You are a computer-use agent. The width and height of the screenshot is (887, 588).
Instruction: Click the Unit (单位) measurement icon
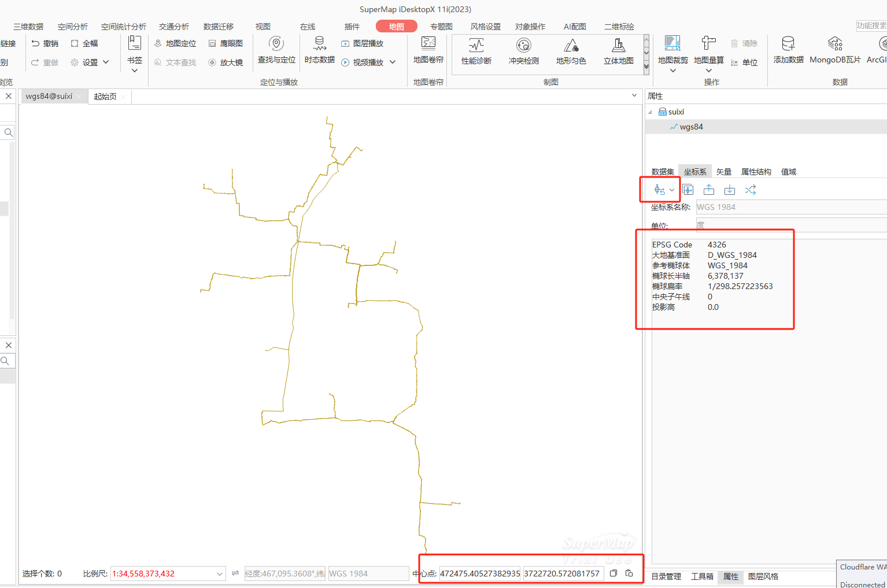734,62
